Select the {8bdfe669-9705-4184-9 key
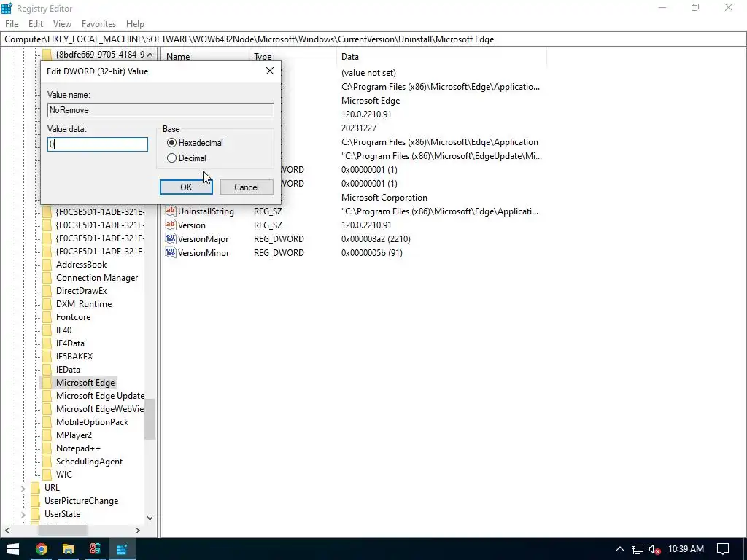Viewport: 747px width, 560px height. [x=99, y=54]
